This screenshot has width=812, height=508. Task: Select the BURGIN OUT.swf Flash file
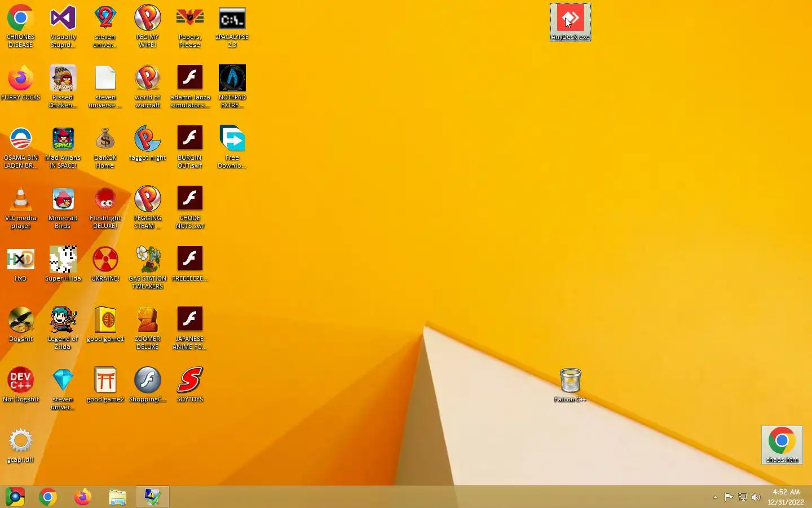tap(190, 147)
